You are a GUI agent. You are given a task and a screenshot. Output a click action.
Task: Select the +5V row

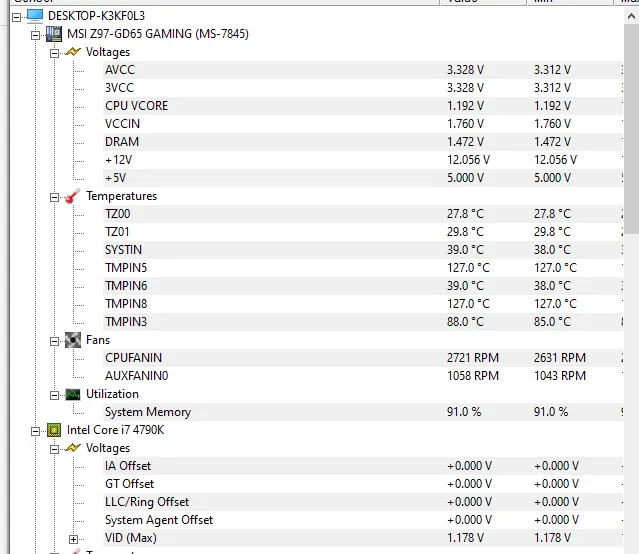click(363, 178)
